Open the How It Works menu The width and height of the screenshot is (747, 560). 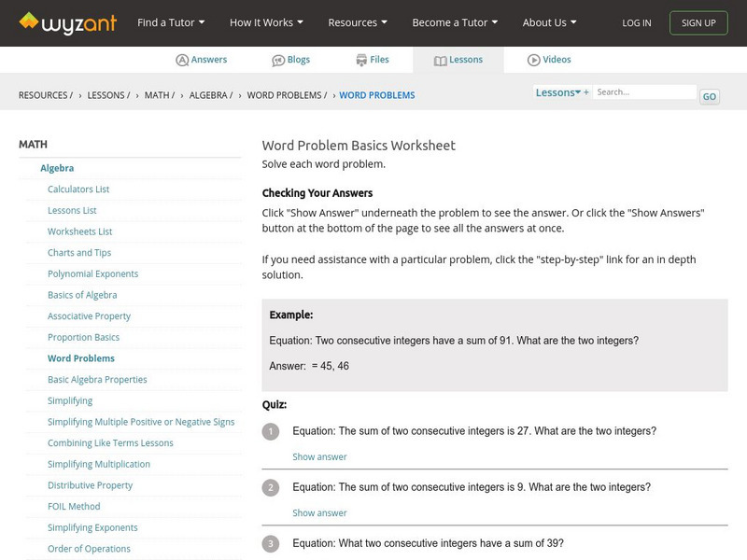coord(267,22)
